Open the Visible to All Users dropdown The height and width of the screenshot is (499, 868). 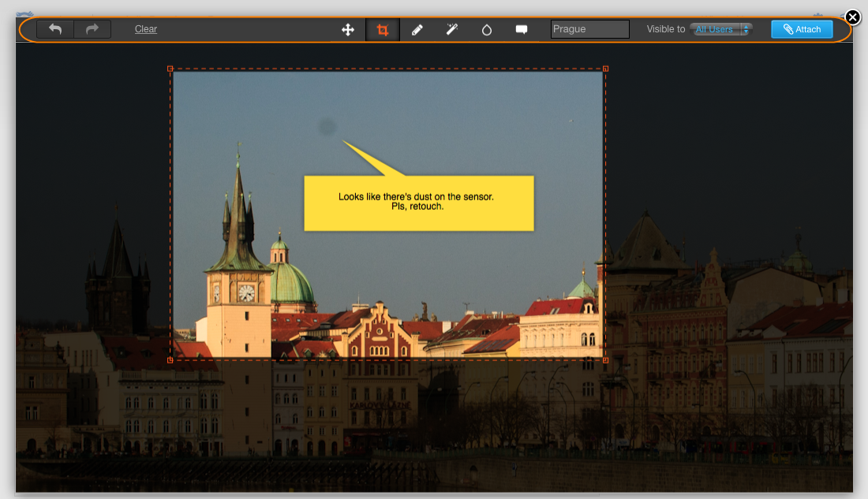(x=721, y=29)
